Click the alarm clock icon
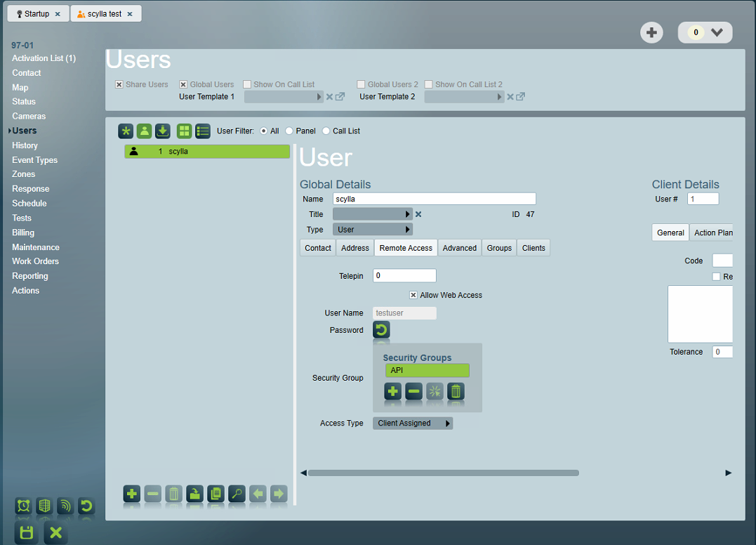Viewport: 756px width, 545px height. click(23, 506)
